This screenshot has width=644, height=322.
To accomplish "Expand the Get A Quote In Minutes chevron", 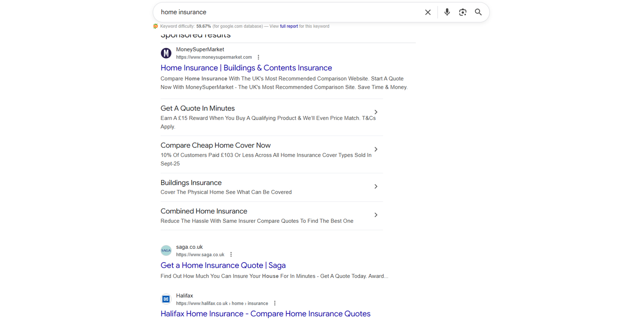I will (376, 112).
